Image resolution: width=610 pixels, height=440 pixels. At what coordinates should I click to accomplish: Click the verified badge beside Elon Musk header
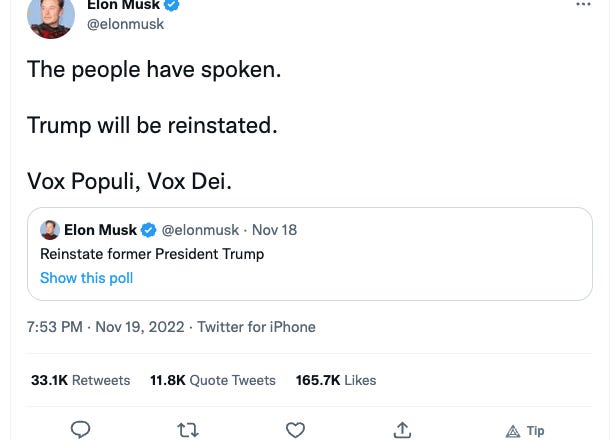172,5
